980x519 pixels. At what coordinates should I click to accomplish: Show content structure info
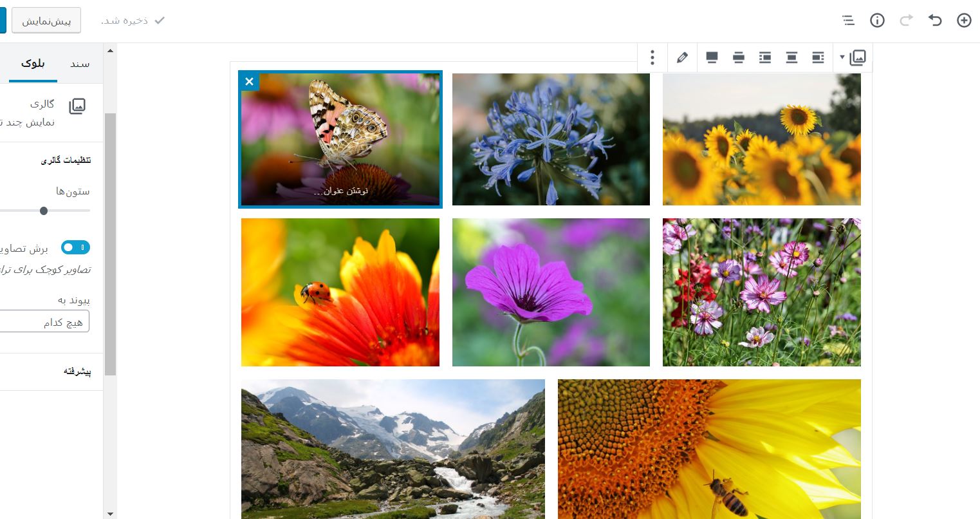(877, 21)
